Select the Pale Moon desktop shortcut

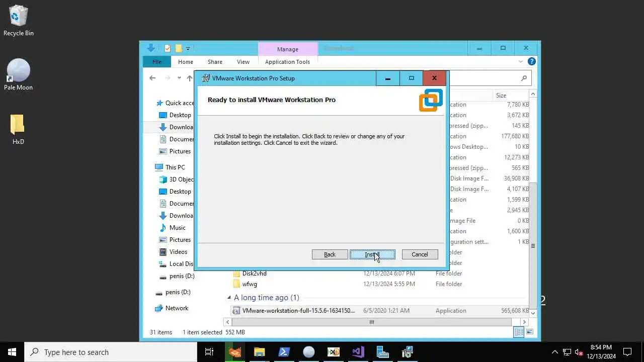(x=18, y=74)
